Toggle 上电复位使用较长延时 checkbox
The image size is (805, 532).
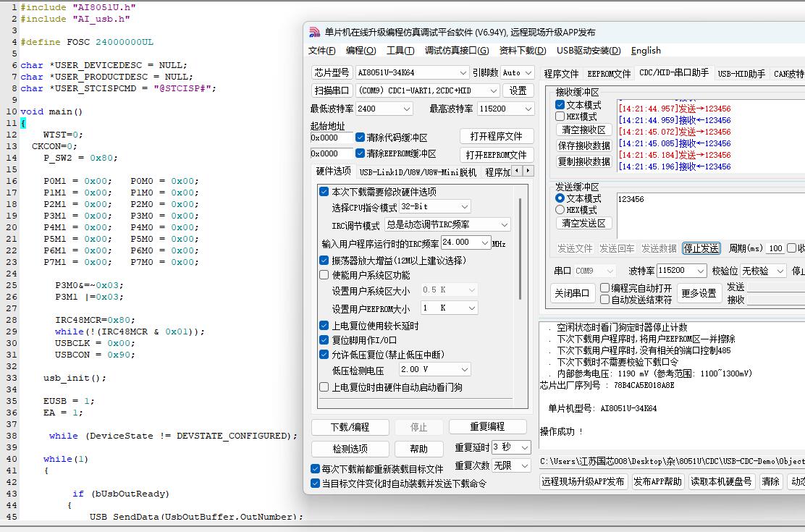[x=324, y=326]
